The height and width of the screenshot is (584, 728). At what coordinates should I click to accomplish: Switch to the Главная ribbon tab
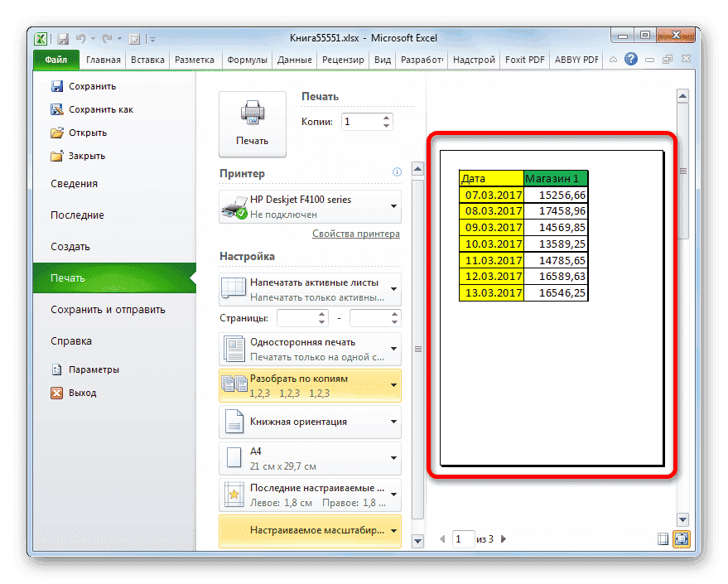click(x=103, y=59)
